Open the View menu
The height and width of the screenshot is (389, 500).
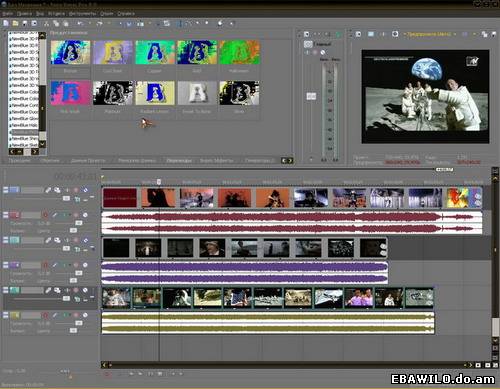click(x=40, y=14)
